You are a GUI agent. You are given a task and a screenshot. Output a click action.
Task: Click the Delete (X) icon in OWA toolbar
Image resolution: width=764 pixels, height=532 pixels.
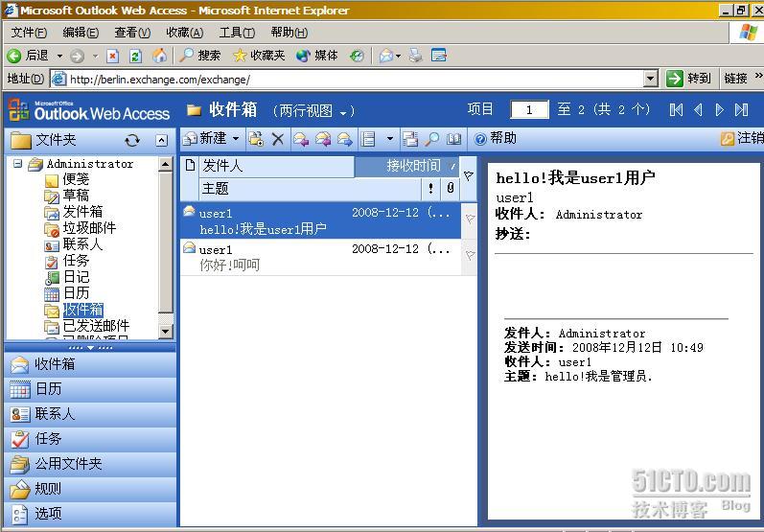278,139
